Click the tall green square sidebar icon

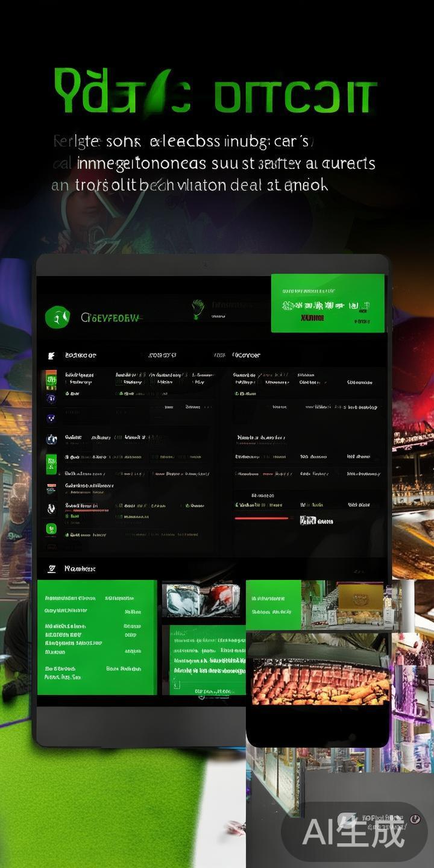tap(51, 464)
